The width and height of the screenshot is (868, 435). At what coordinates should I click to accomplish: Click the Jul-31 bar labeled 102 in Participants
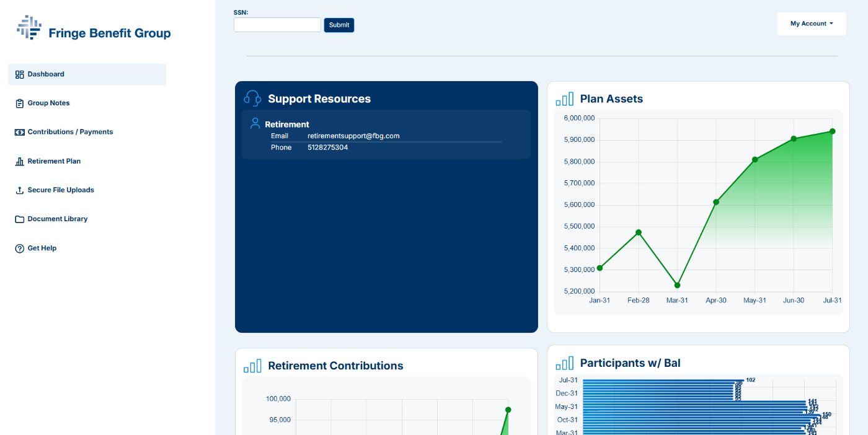(x=663, y=380)
